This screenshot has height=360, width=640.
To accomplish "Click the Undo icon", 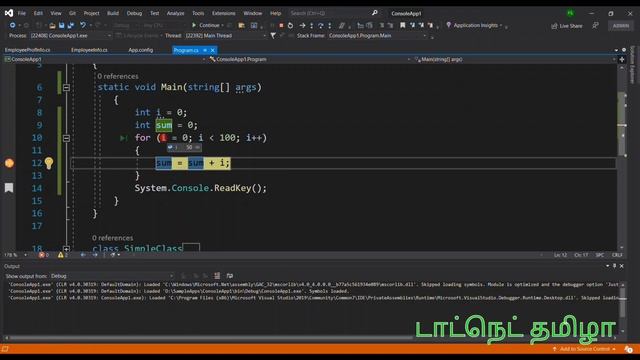I will tap(83, 25).
